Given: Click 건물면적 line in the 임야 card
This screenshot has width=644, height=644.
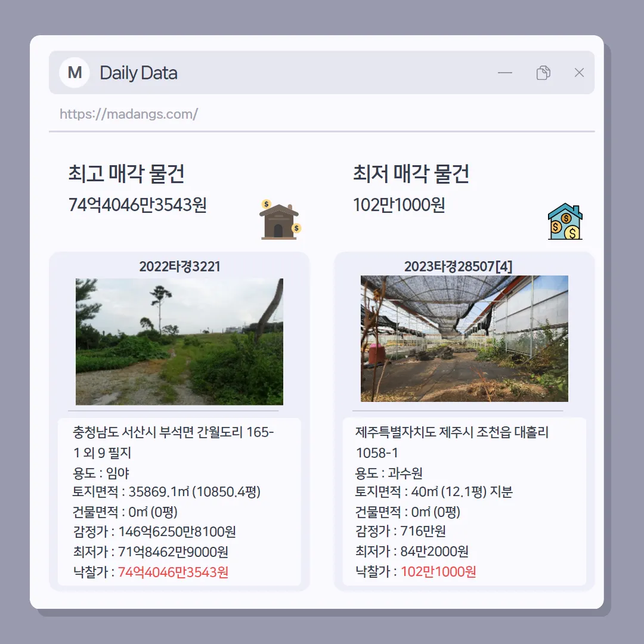Looking at the screenshot, I should pyautogui.click(x=125, y=512).
